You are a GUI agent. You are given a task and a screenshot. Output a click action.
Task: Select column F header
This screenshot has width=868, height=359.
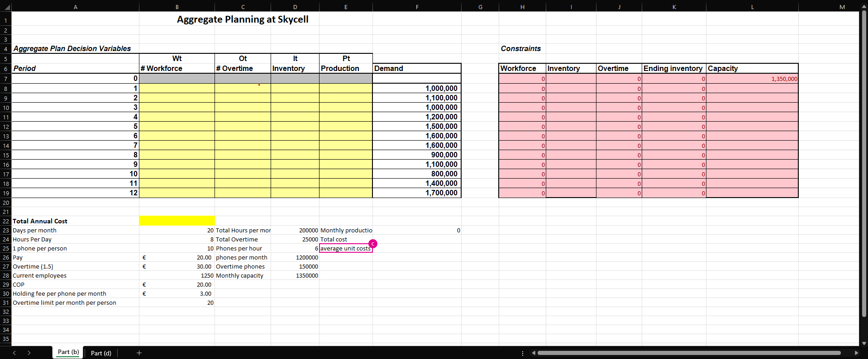tap(417, 7)
